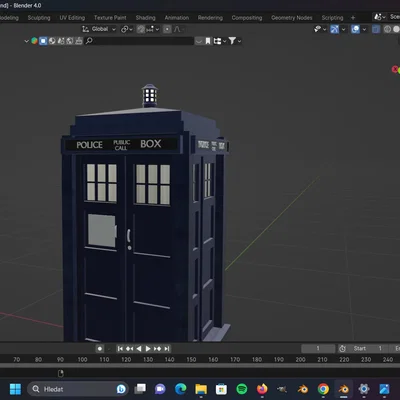This screenshot has width=400, height=400.
Task: Open the selectability and visibility menu
Action: [x=320, y=29]
